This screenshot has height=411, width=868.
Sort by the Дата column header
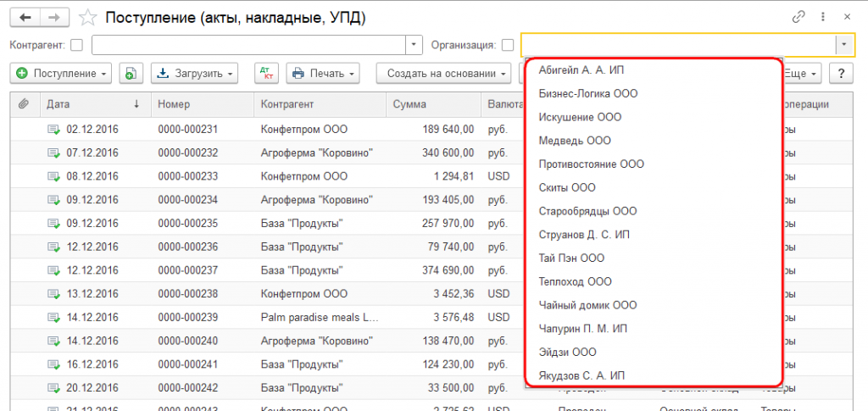pyautogui.click(x=95, y=104)
